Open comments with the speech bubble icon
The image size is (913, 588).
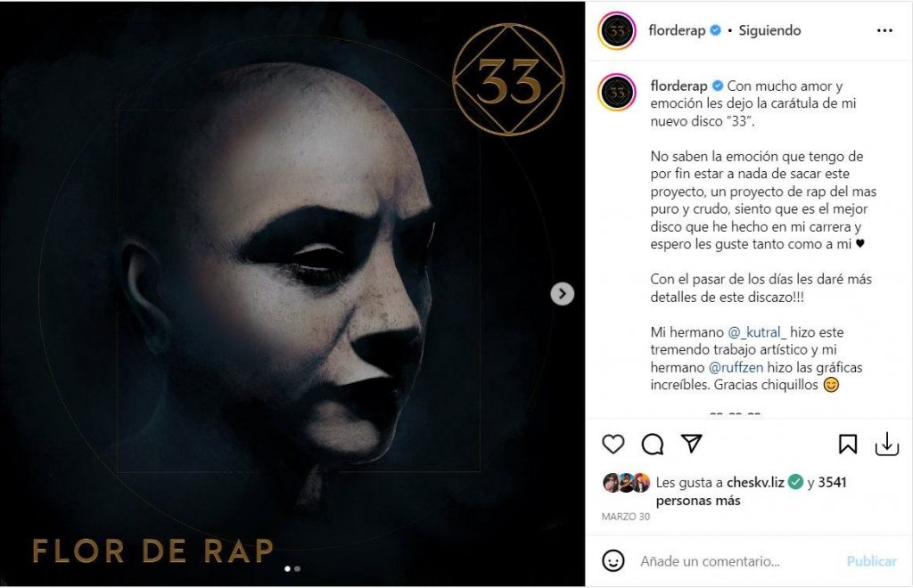[x=653, y=444]
